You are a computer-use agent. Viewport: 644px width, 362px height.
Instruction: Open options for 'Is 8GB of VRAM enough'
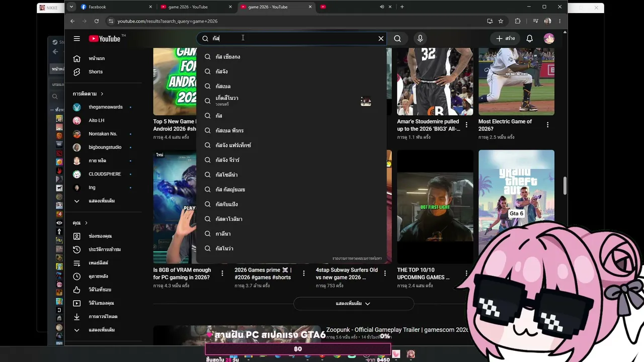(x=222, y=273)
